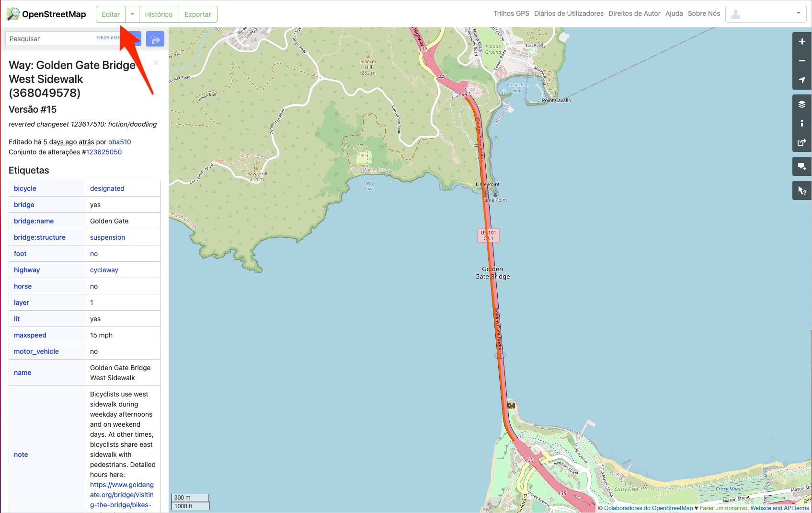Click the US 101 CA 1 highway shield
Screen dimensions: 812x513
[489, 235]
